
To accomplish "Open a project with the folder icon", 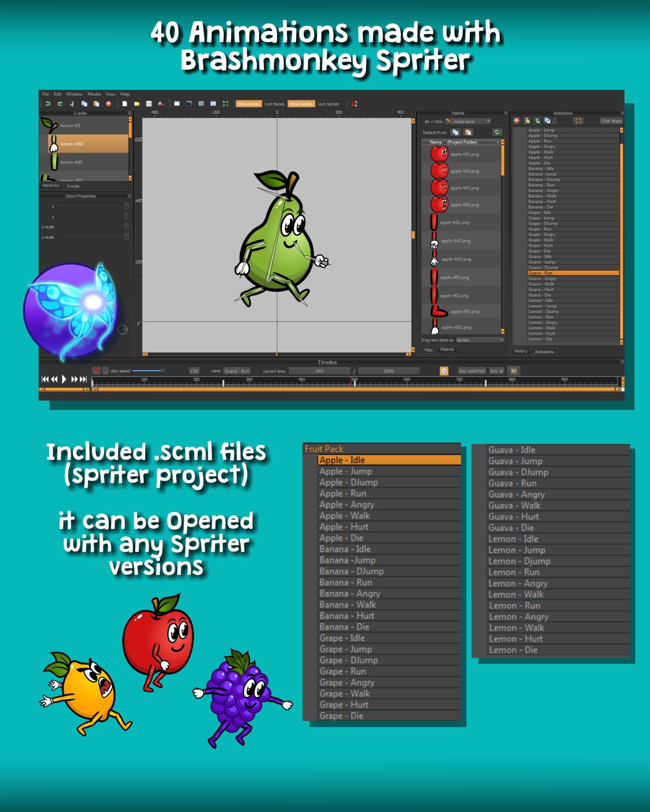I will tap(137, 104).
